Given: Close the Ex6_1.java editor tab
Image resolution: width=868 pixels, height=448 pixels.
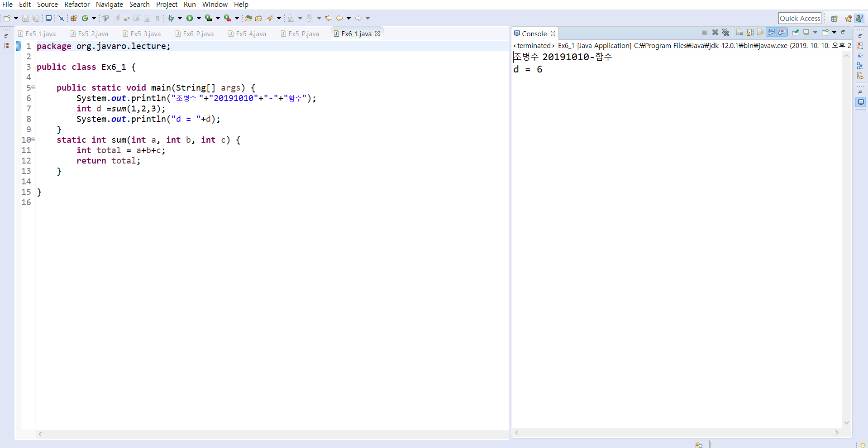Looking at the screenshot, I should point(377,34).
